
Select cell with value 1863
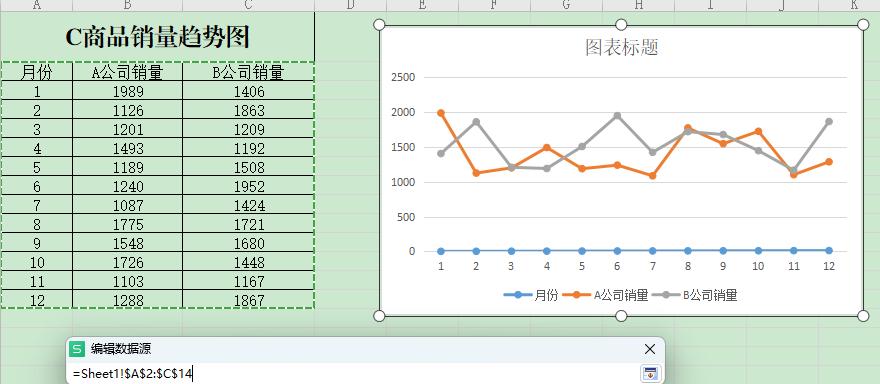click(x=249, y=110)
